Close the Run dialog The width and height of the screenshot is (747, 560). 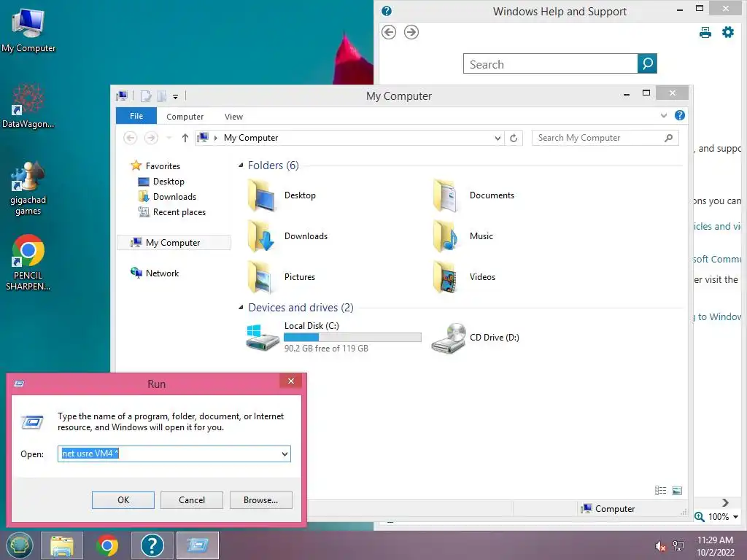[x=291, y=381]
